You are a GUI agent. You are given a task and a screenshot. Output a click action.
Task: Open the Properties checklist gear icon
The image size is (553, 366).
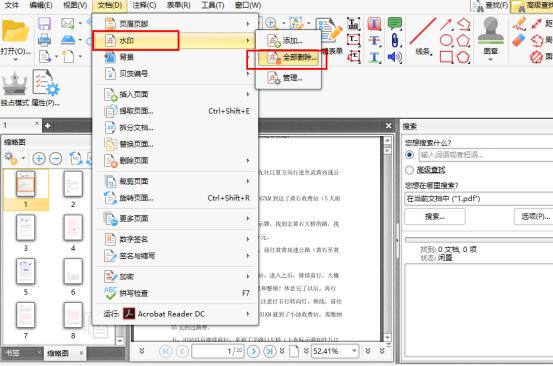[x=46, y=83]
